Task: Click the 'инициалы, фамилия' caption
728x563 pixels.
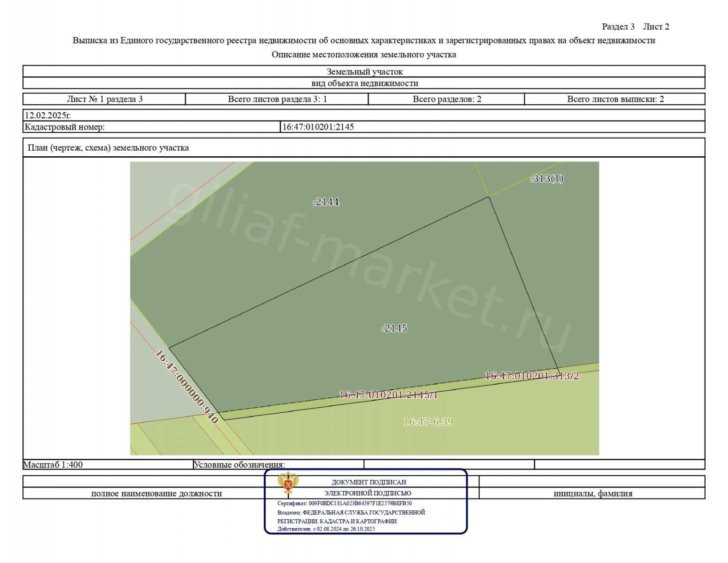Action: click(593, 494)
